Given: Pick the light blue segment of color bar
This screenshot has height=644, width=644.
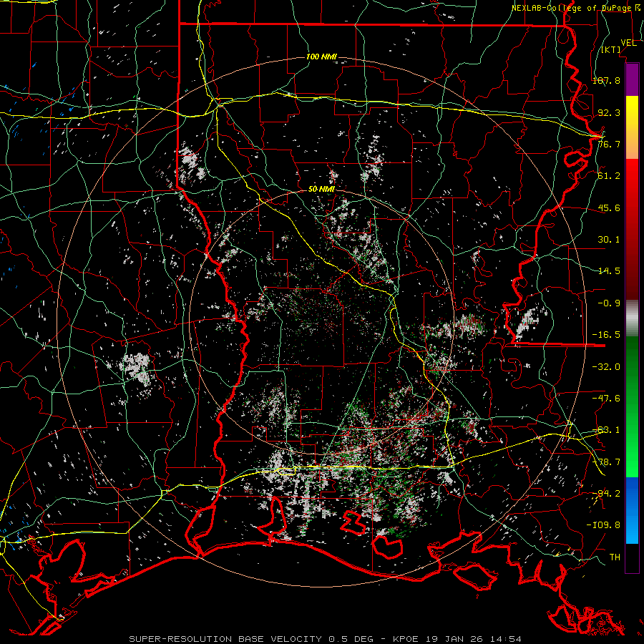Looking at the screenshot, I should (x=632, y=528).
